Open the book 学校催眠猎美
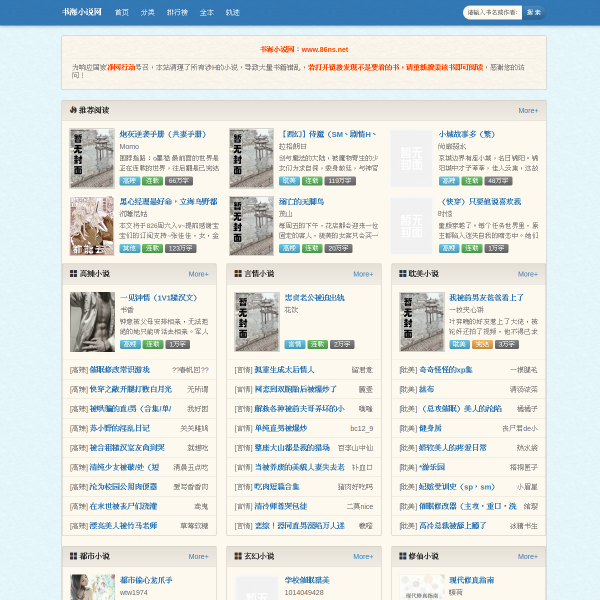 pos(307,580)
